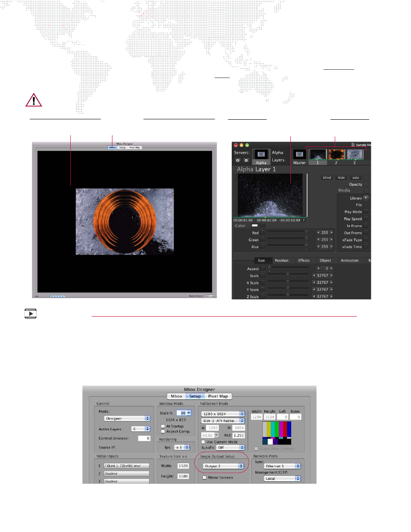Toggle the Play Mode box
The width and height of the screenshot is (411, 532).
click(366, 212)
